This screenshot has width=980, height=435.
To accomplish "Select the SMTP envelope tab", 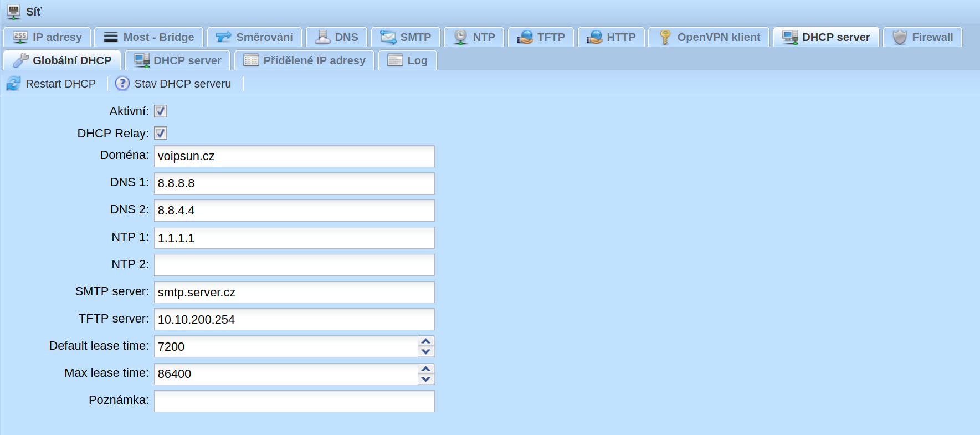I will coord(406,37).
